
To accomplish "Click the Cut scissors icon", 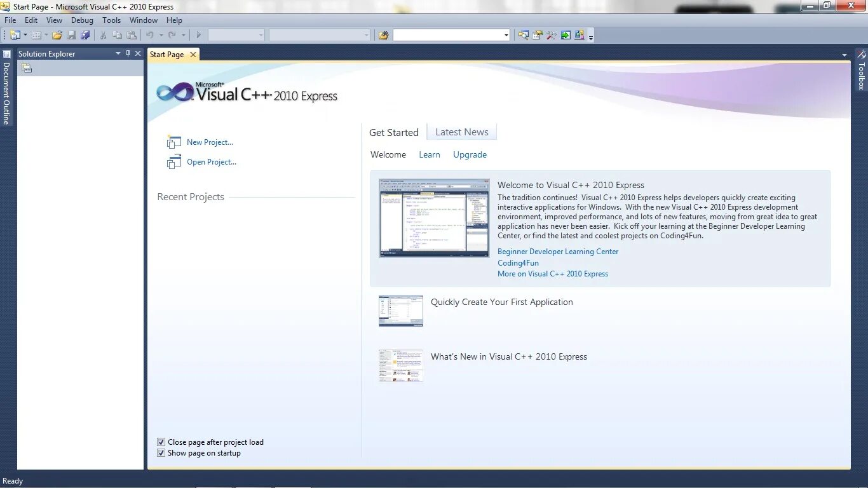I will point(103,36).
